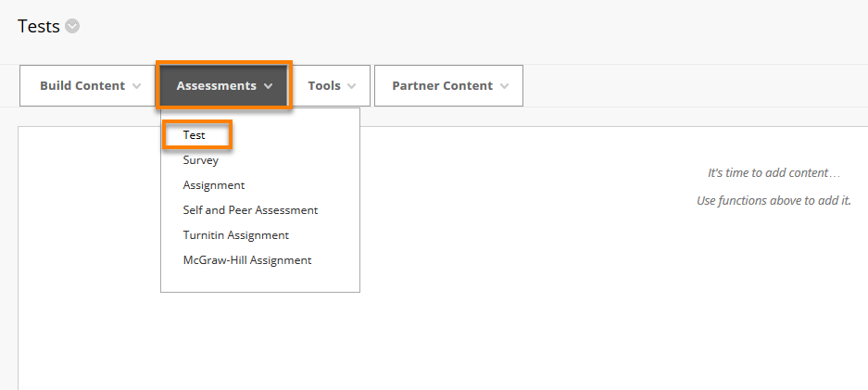Click McGraw-Hill Assignment menu item
The image size is (868, 390).
[x=247, y=260]
